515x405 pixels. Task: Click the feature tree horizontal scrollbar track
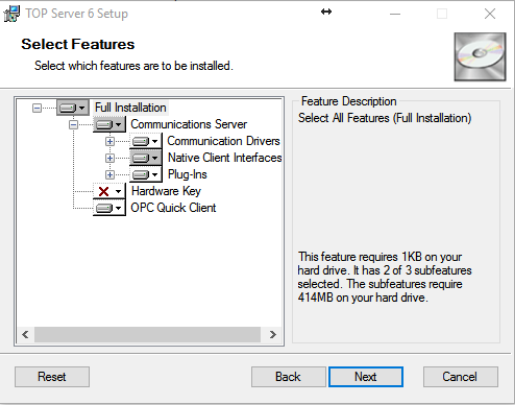click(147, 334)
